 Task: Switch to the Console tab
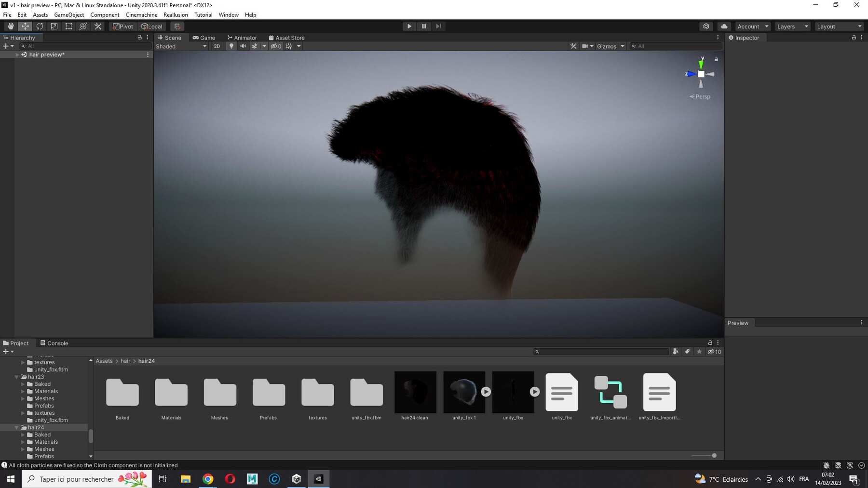tap(54, 343)
